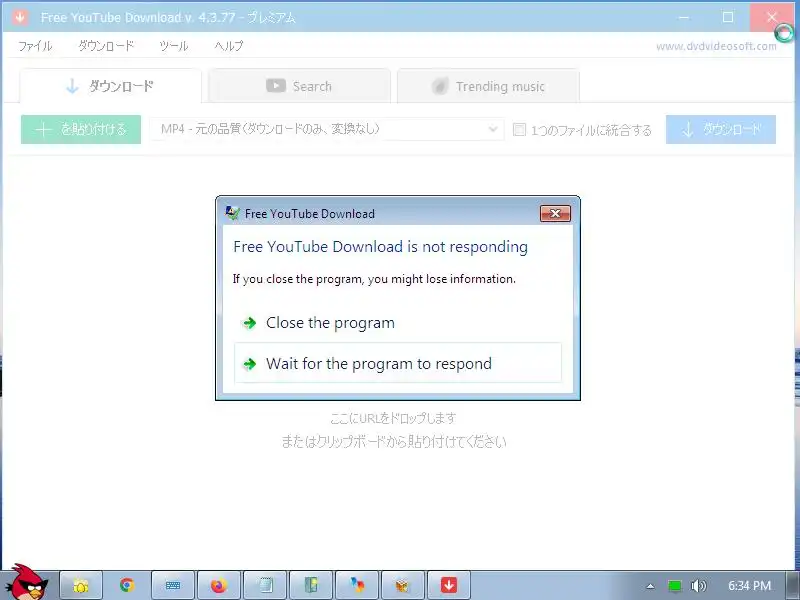Open the yellow folder taskbar icon
This screenshot has height=600, width=800.
pos(81,585)
